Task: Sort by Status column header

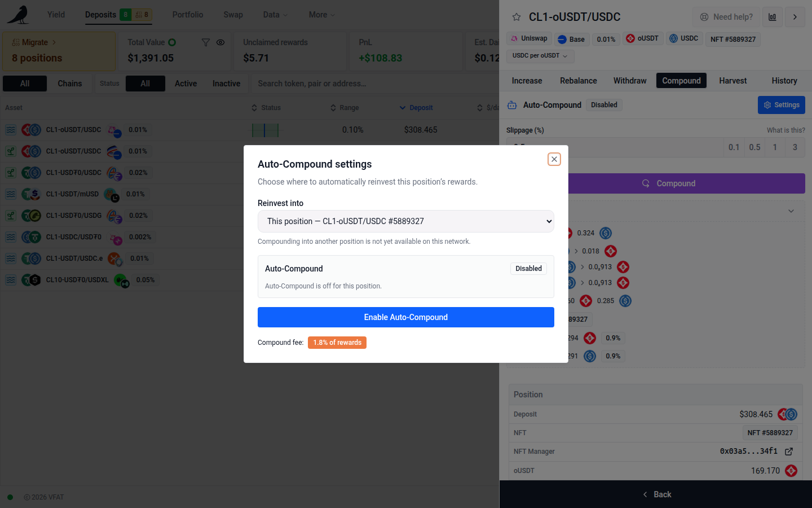Action: (266, 108)
